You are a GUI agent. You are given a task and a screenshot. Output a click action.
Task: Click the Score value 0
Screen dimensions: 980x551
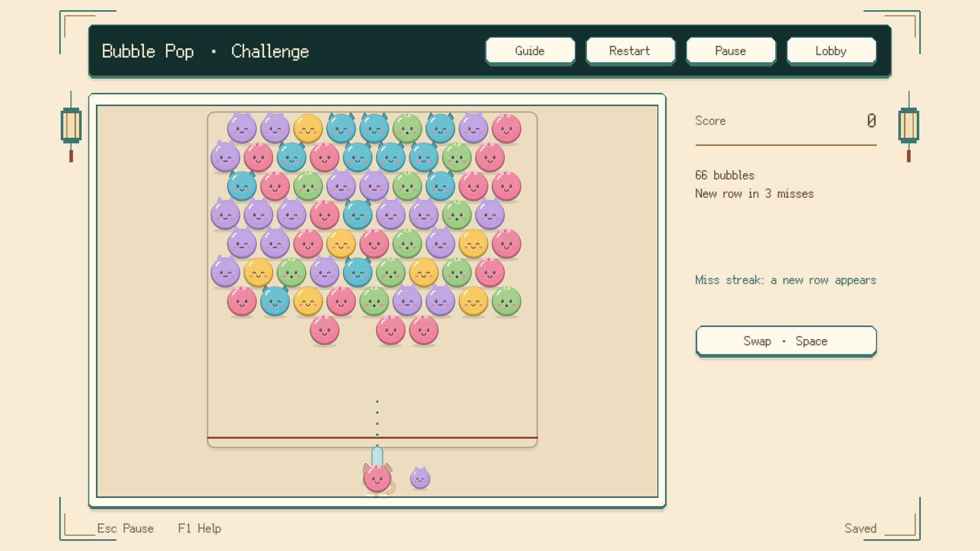point(871,121)
